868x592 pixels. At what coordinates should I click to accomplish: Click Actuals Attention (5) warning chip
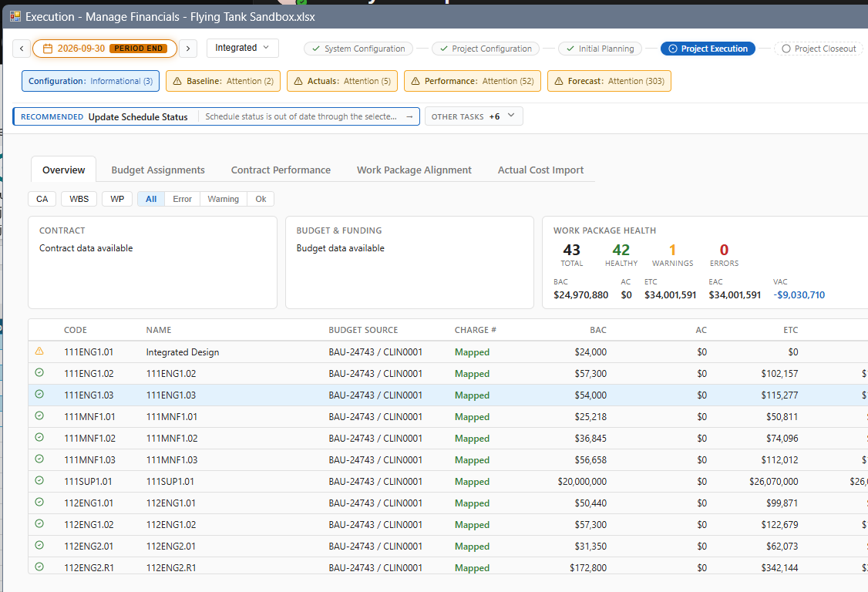(x=342, y=81)
